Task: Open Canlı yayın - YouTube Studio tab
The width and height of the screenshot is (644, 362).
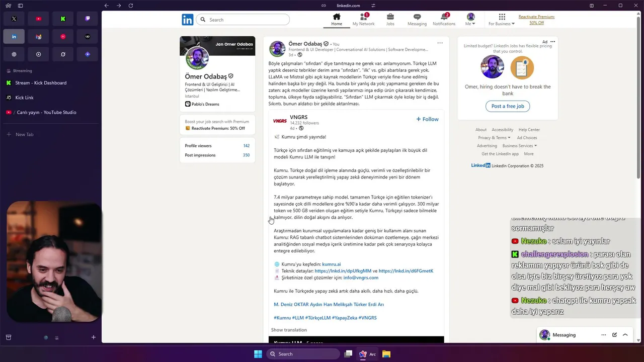Action: pyautogui.click(x=51, y=112)
